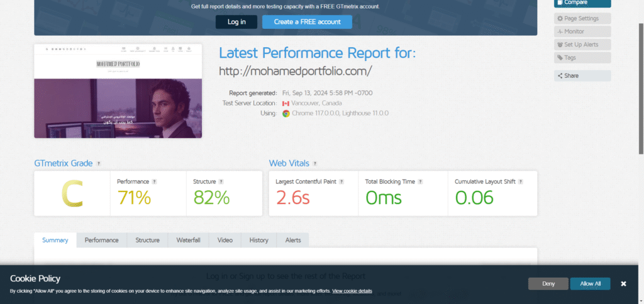The height and width of the screenshot is (304, 644).
Task: Click the Tags tag icon
Action: (560, 58)
